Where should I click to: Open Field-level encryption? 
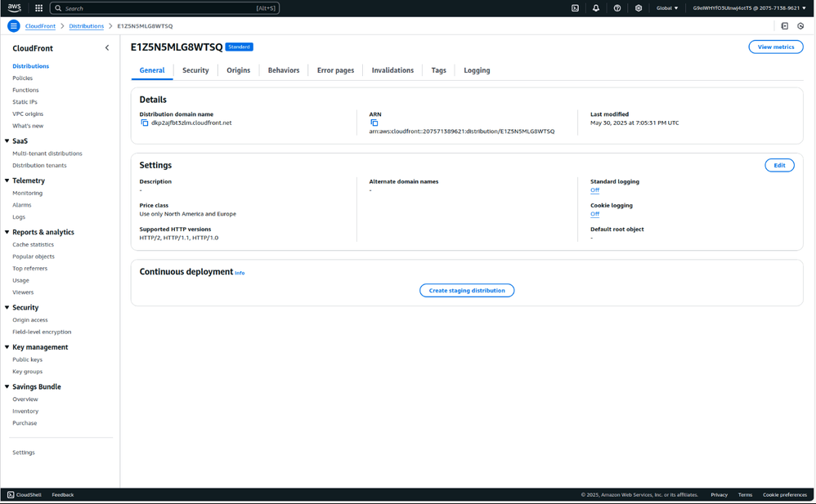point(42,332)
